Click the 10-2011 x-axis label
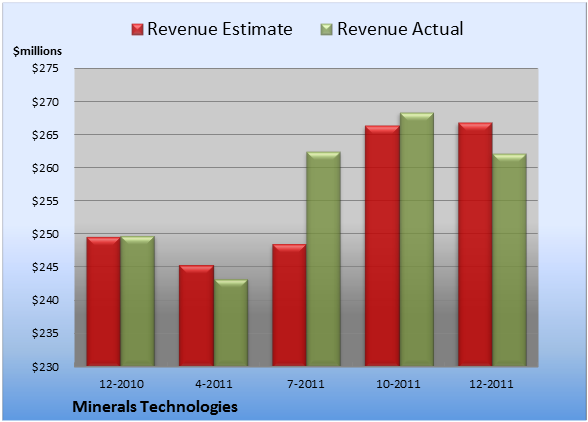The width and height of the screenshot is (588, 422). tap(398, 384)
